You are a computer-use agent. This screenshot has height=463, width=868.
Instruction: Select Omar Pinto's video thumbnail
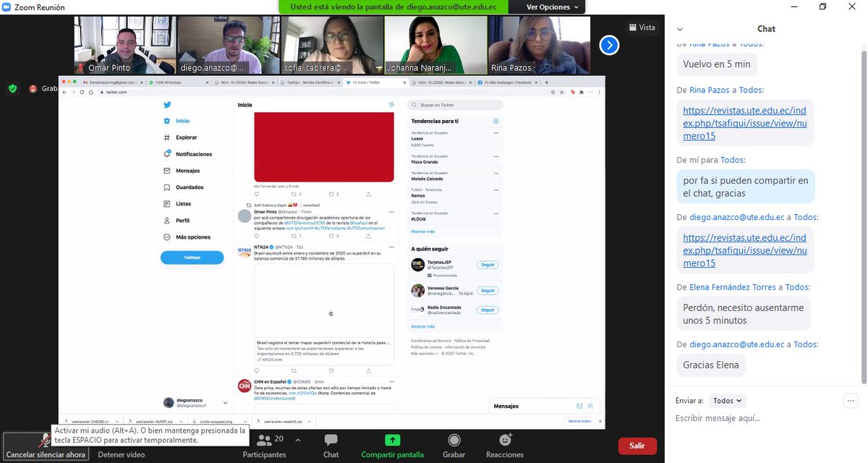125,45
